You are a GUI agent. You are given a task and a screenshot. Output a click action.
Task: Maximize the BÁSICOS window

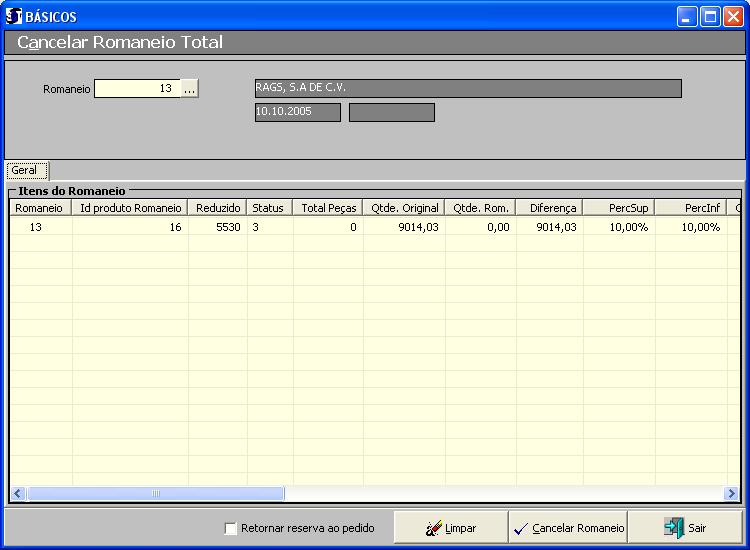710,16
